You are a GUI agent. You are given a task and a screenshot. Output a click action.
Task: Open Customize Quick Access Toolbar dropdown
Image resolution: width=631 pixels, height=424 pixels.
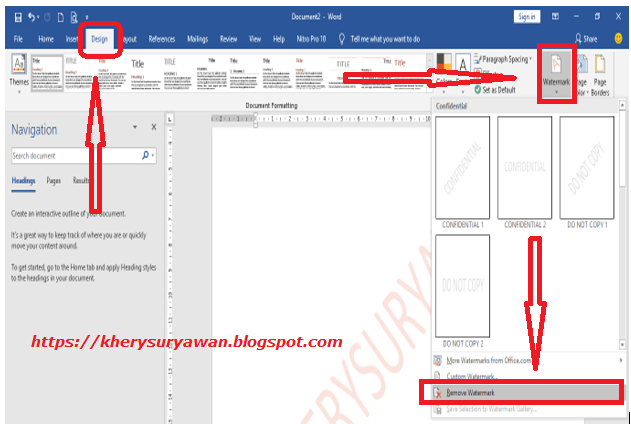(87, 18)
